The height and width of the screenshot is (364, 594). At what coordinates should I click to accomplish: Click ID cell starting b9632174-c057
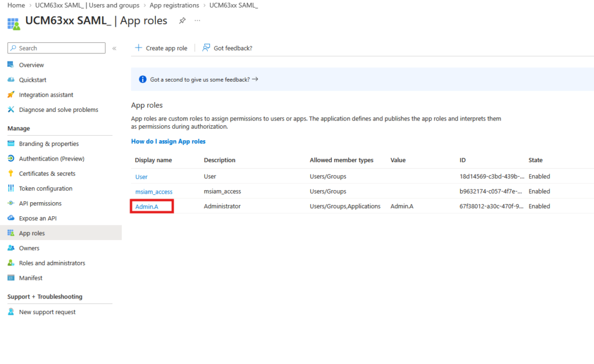click(x=491, y=191)
